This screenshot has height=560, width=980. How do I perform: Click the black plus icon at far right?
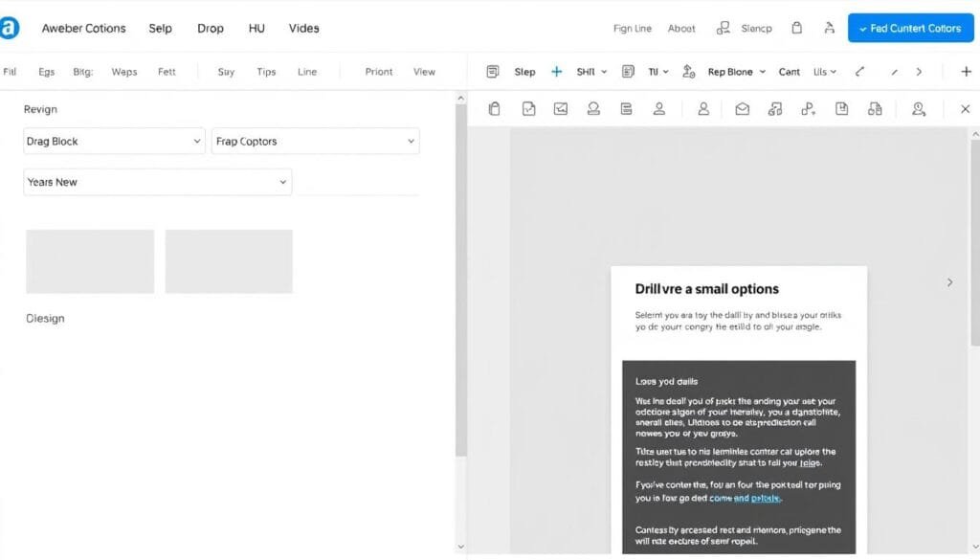coord(966,72)
